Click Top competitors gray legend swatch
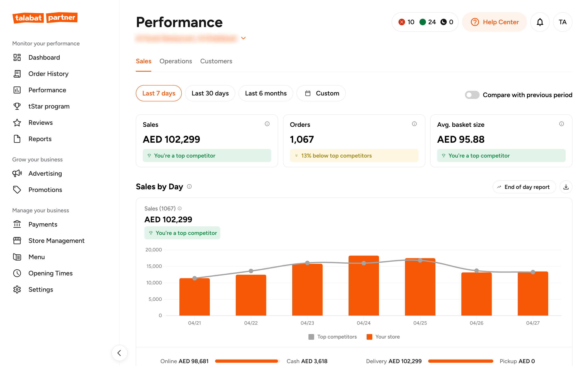Image resolution: width=588 pixels, height=366 pixels. tap(311, 337)
